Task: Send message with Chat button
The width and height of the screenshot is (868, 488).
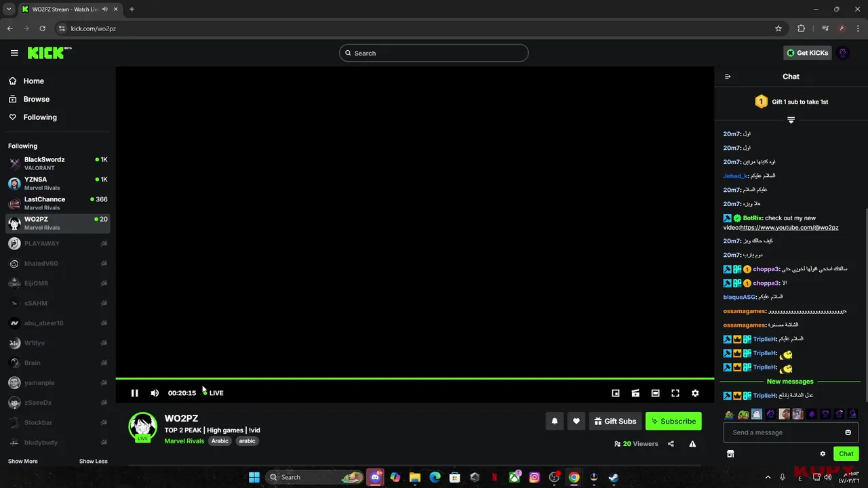Action: click(846, 453)
